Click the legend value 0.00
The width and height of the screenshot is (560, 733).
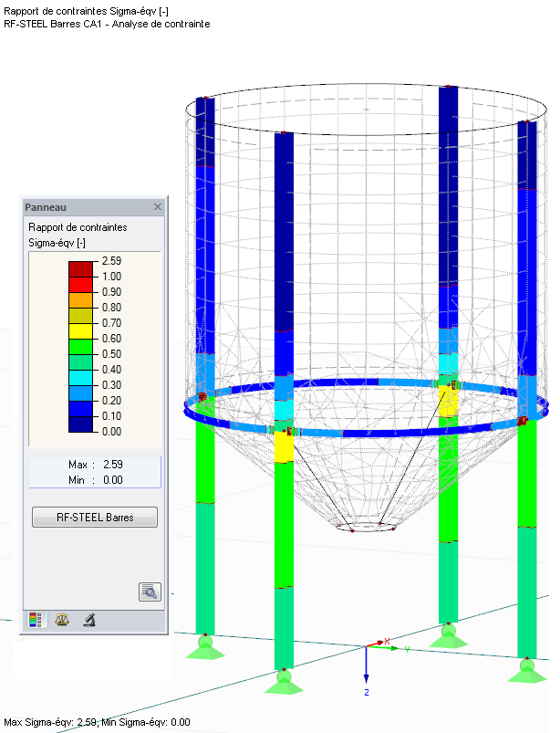coord(111,432)
